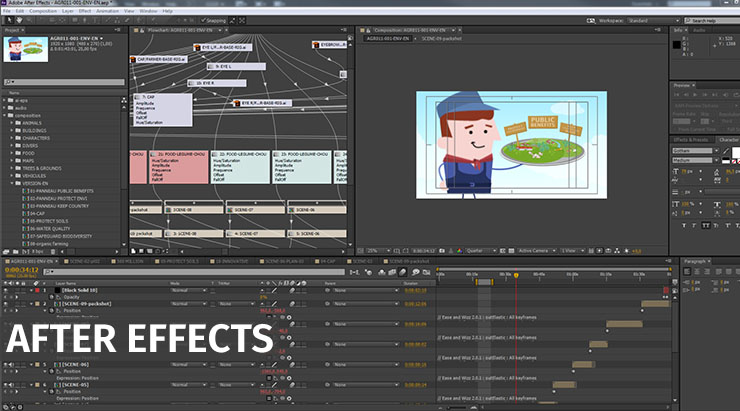Click the AI file icon on CAR/FARMER-BASE-RIGS node
The image size is (740, 411).
134,58
